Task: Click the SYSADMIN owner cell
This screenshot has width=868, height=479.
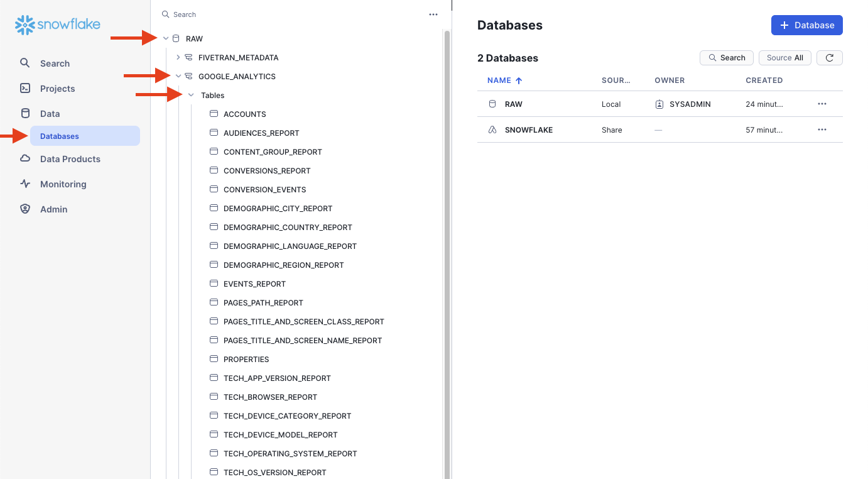Action: [683, 104]
